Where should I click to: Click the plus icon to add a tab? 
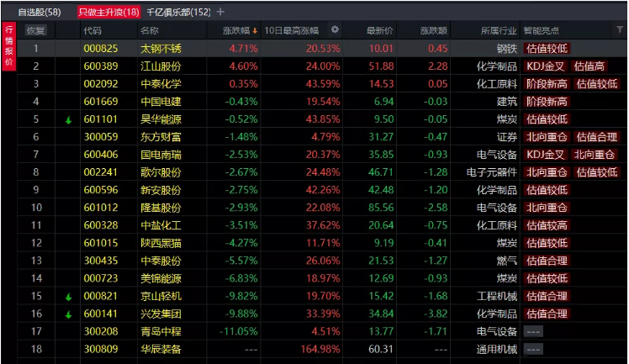tap(221, 12)
